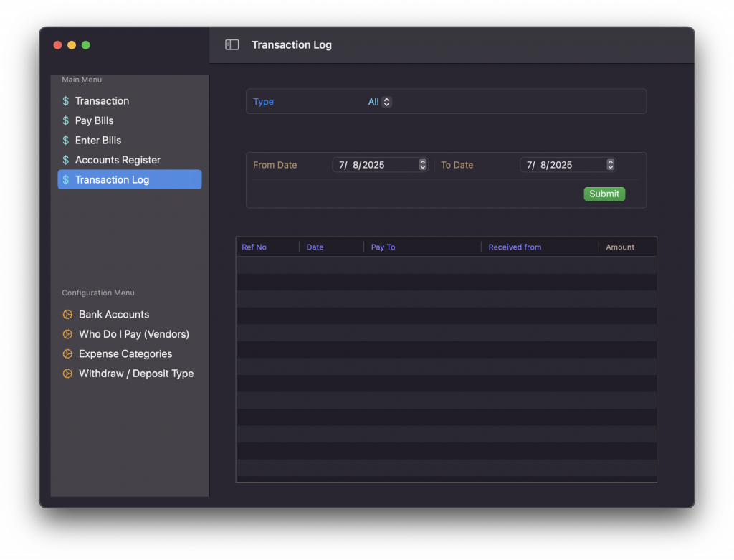The image size is (734, 560).
Task: Click gear icon beside Expense Categories
Action: coord(67,354)
